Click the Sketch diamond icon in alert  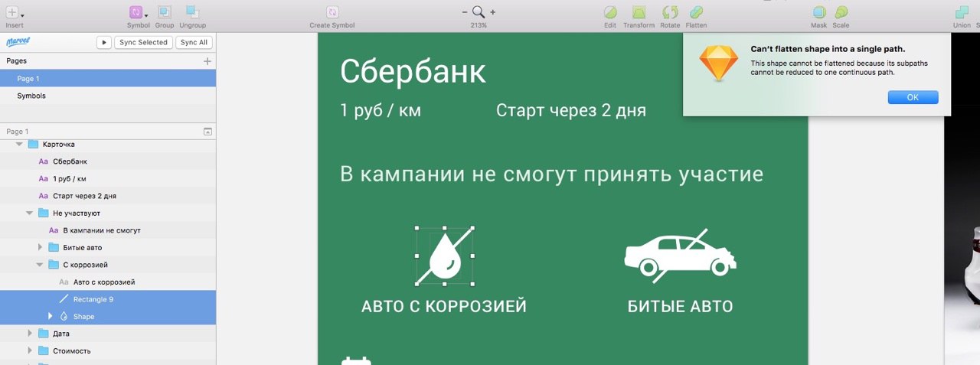(719, 64)
